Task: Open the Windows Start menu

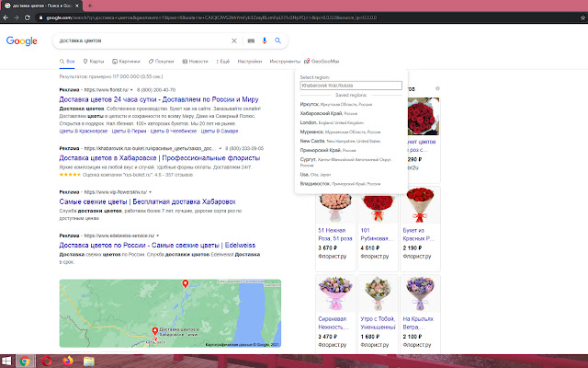Action: coord(6,362)
